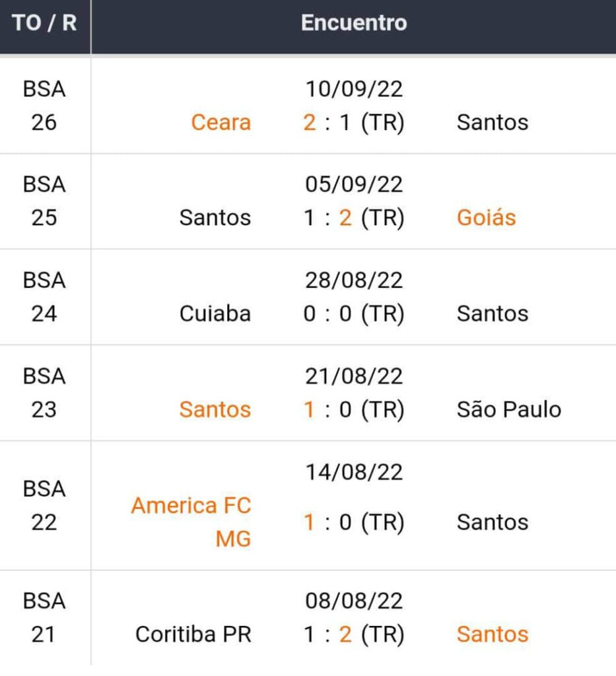
Task: Select the BSA 26 round cell
Action: coord(44,106)
